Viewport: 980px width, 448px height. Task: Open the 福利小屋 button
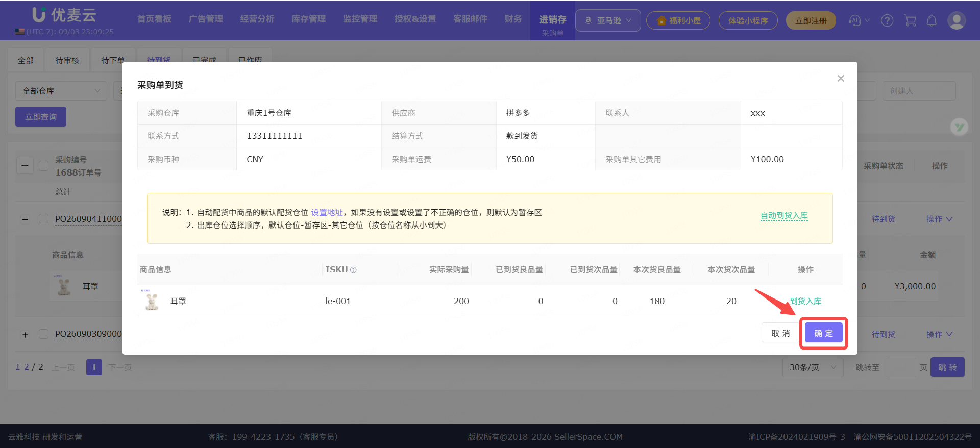click(x=678, y=21)
